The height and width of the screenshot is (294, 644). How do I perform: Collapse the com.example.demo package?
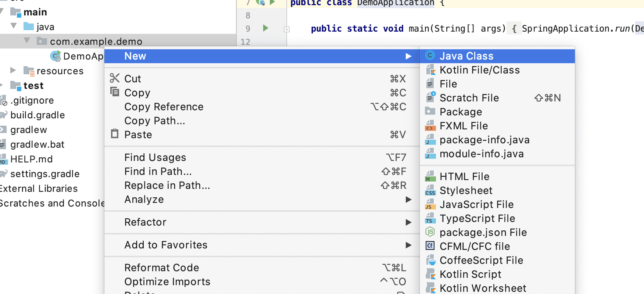(27, 41)
